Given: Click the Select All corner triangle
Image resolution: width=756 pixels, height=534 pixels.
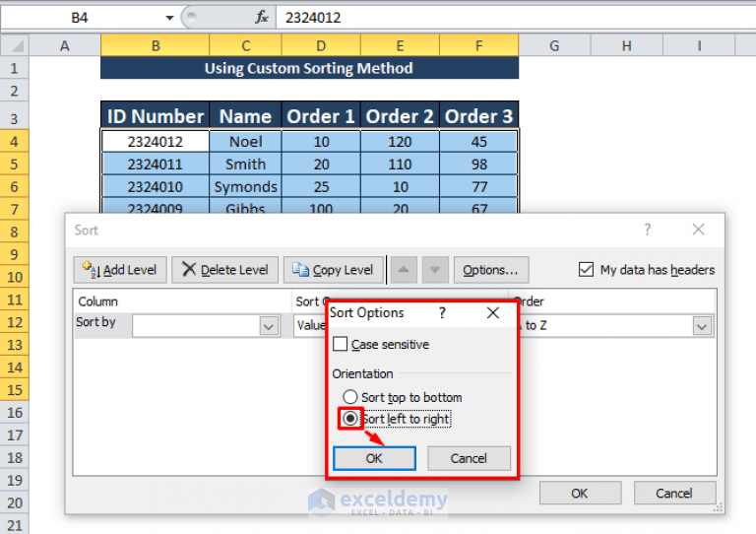Looking at the screenshot, I should coord(16,46).
